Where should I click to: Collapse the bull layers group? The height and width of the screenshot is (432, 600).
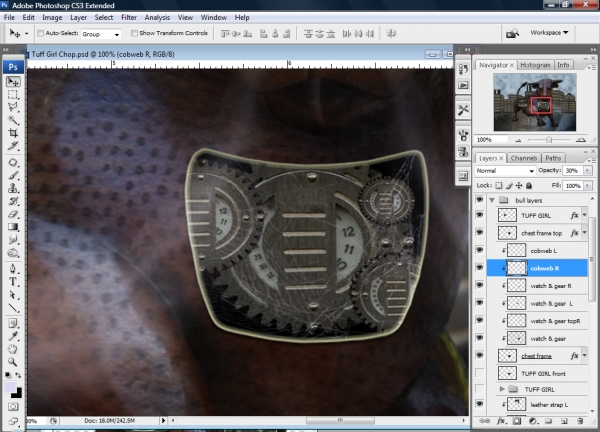[492, 200]
